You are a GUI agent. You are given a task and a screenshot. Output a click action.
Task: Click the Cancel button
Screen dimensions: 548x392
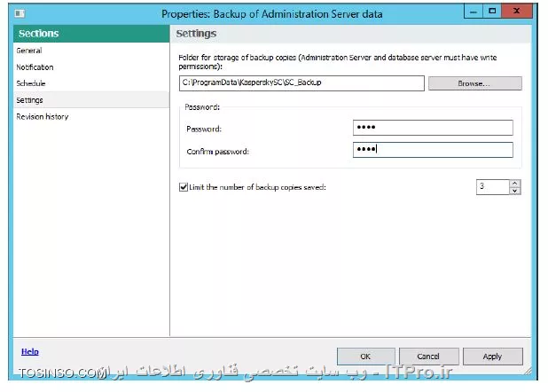429,357
